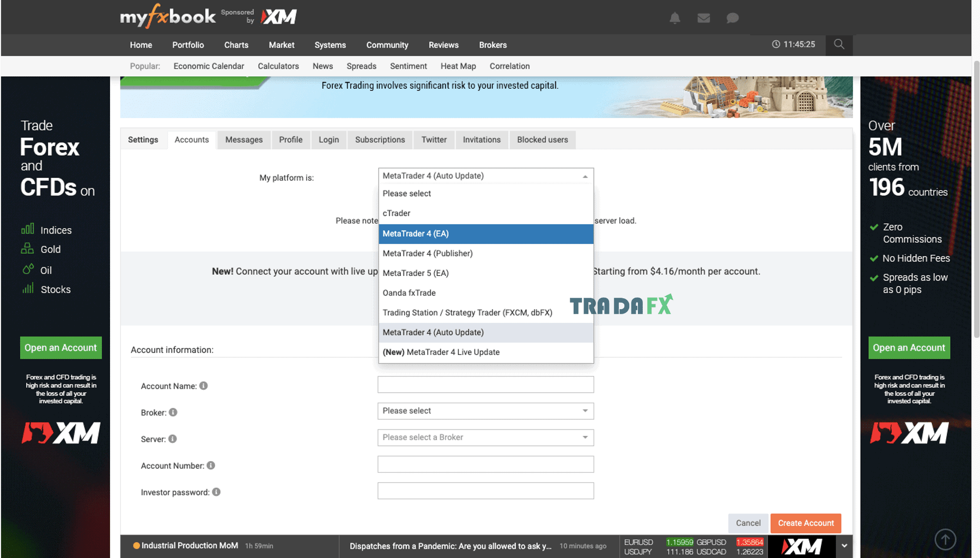Click the Investor password input field
Image resolution: width=980 pixels, height=558 pixels.
coord(485,490)
